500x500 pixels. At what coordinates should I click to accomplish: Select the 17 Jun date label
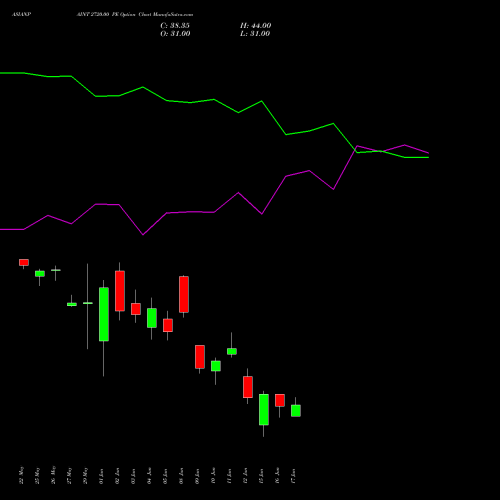click(293, 476)
